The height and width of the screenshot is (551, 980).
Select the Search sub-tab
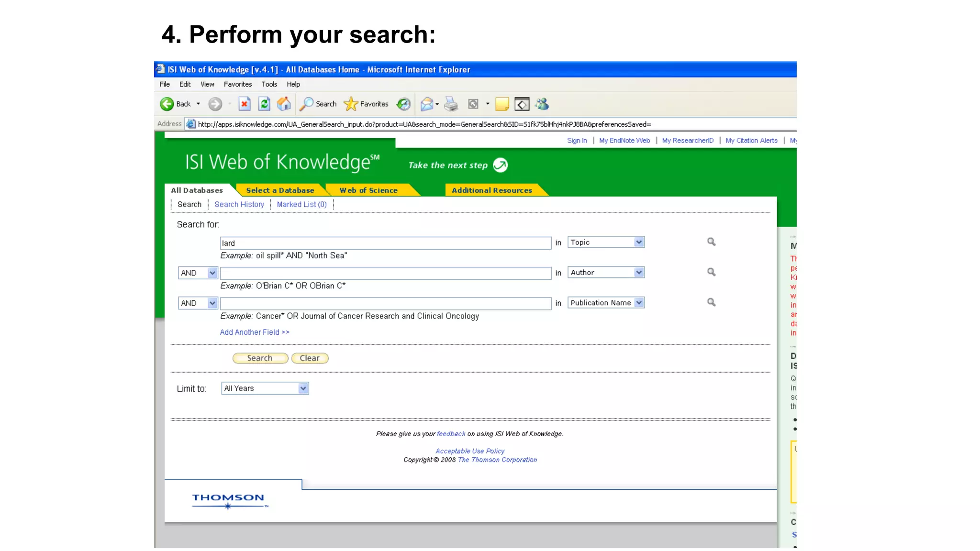189,204
